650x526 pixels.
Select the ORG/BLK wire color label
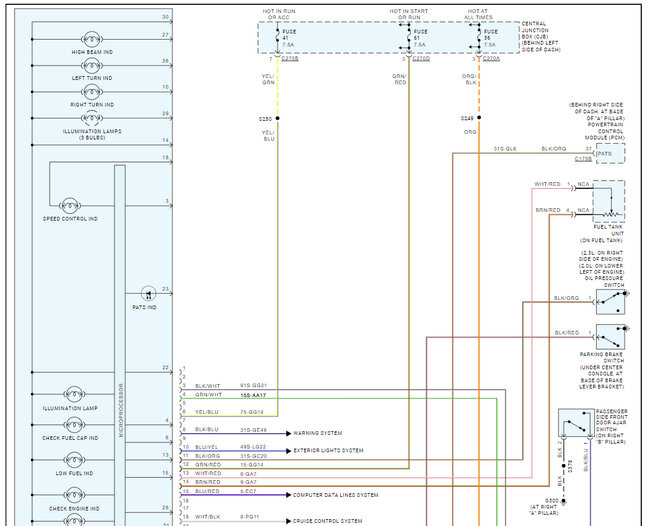coord(469,79)
